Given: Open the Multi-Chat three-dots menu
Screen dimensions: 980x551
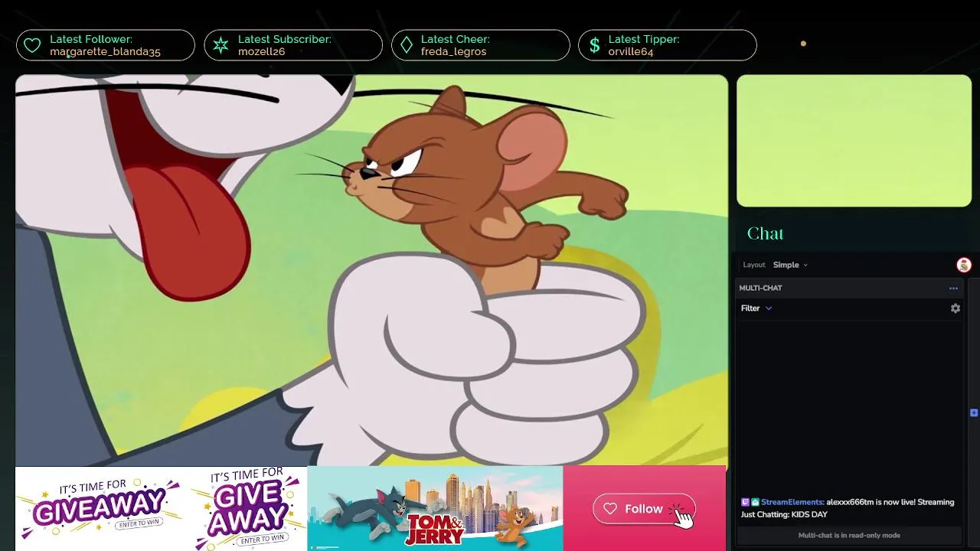Looking at the screenshot, I should click(953, 289).
